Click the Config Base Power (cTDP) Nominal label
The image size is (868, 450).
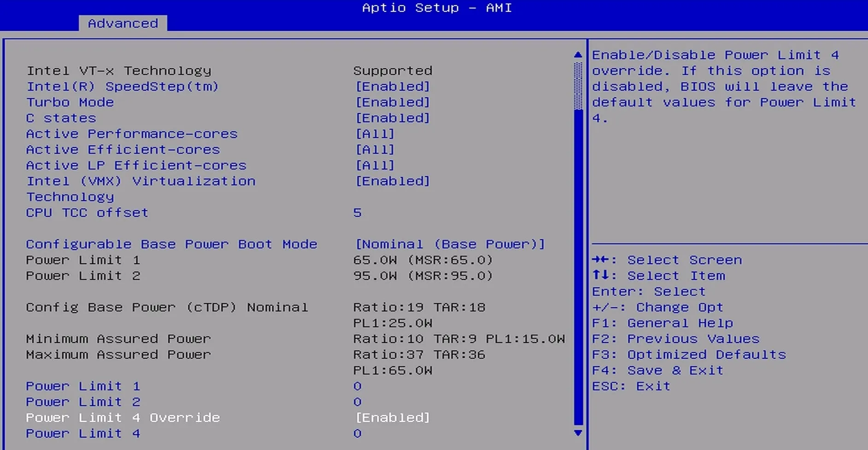click(167, 308)
